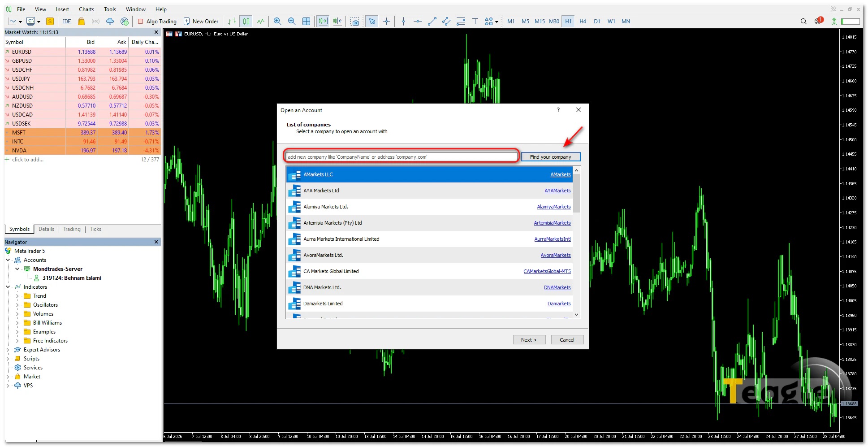Take a chart screenshot with camera icon
This screenshot has height=447, width=868.
[355, 21]
